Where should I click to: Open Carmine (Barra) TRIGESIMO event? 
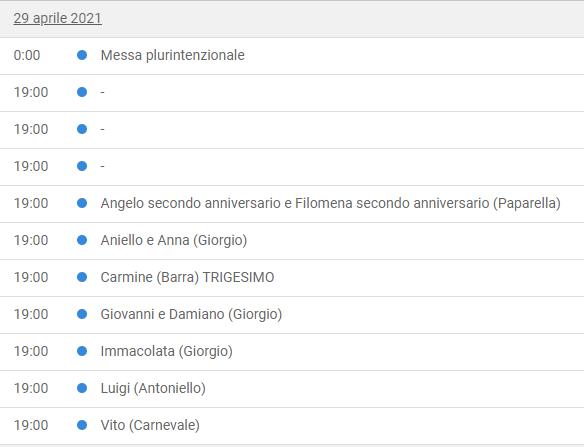[187, 277]
